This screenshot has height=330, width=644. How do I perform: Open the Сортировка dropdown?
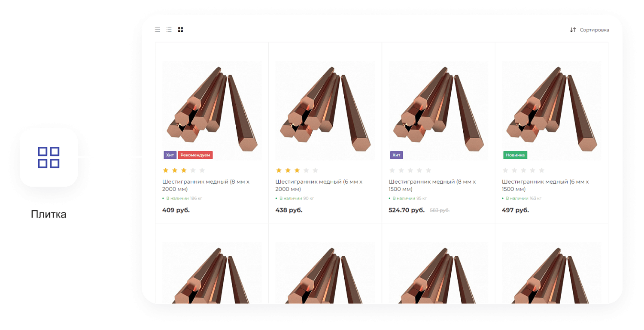[x=594, y=30]
